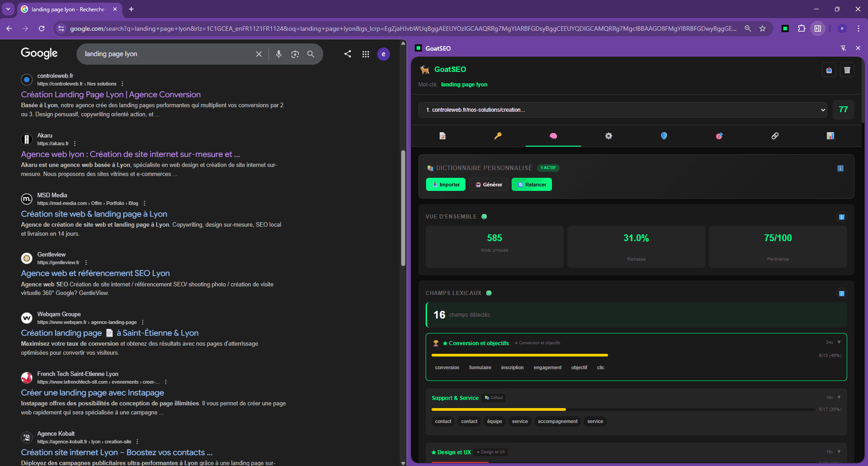Open the link analysis tab in GoatSEO
The image size is (868, 466).
tap(775, 136)
